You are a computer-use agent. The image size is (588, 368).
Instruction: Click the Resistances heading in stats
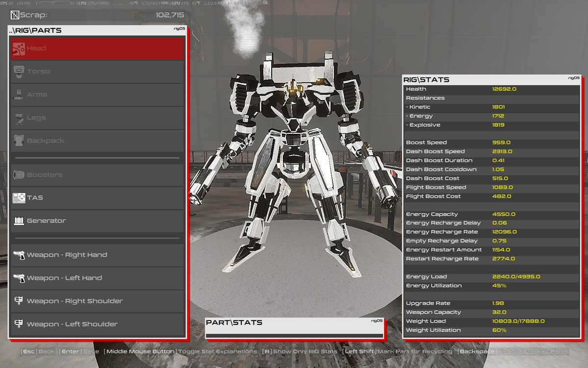coord(425,98)
